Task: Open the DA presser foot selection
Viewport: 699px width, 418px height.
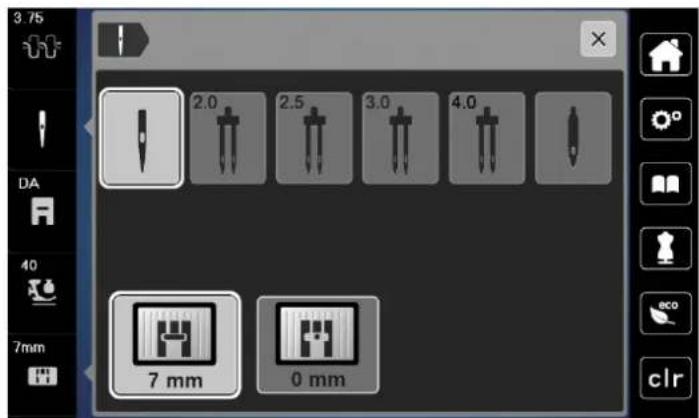Action: tap(41, 210)
